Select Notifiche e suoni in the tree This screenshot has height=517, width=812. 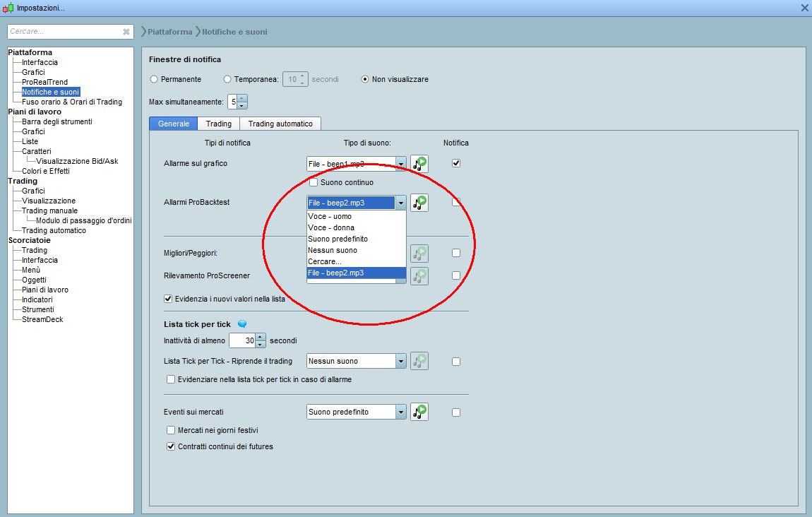coord(50,92)
